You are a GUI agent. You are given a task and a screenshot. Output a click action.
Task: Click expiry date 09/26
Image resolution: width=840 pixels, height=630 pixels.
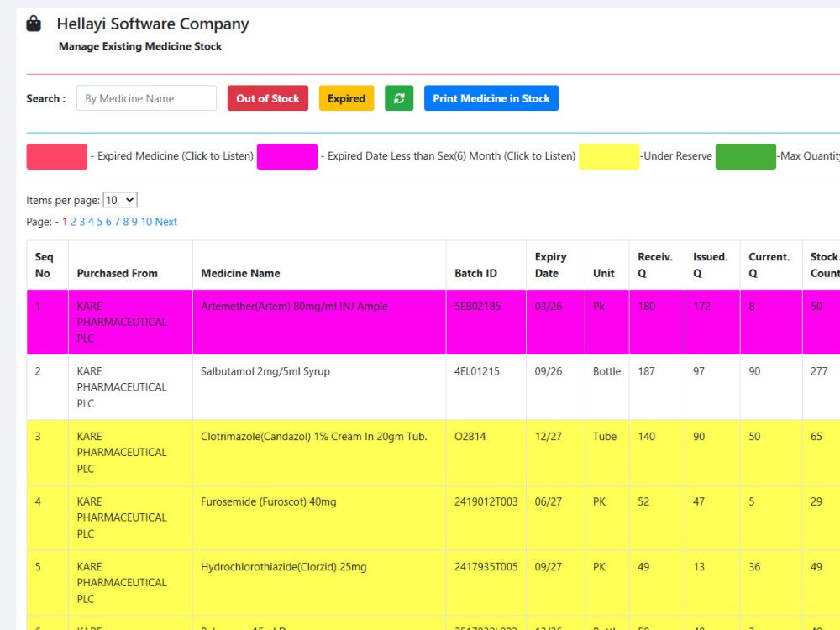[x=549, y=371]
